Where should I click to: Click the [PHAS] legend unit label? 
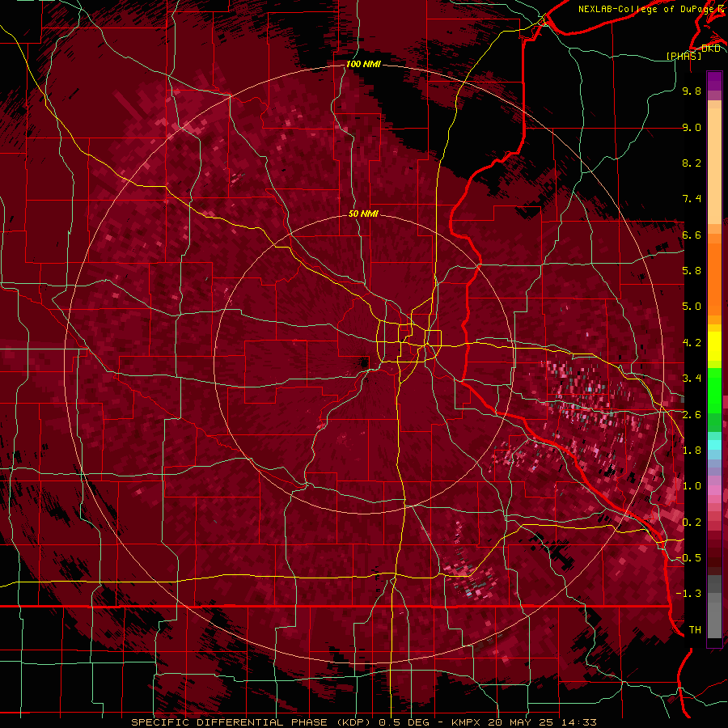pyautogui.click(x=684, y=56)
